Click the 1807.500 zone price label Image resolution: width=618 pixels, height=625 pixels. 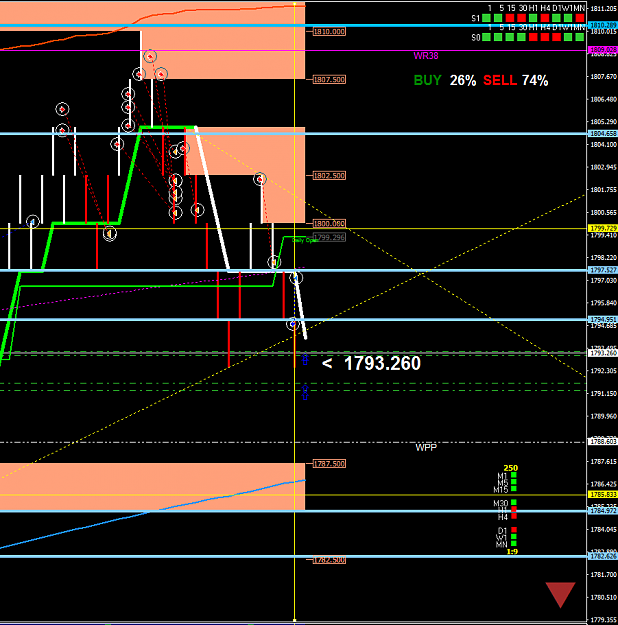(x=329, y=79)
